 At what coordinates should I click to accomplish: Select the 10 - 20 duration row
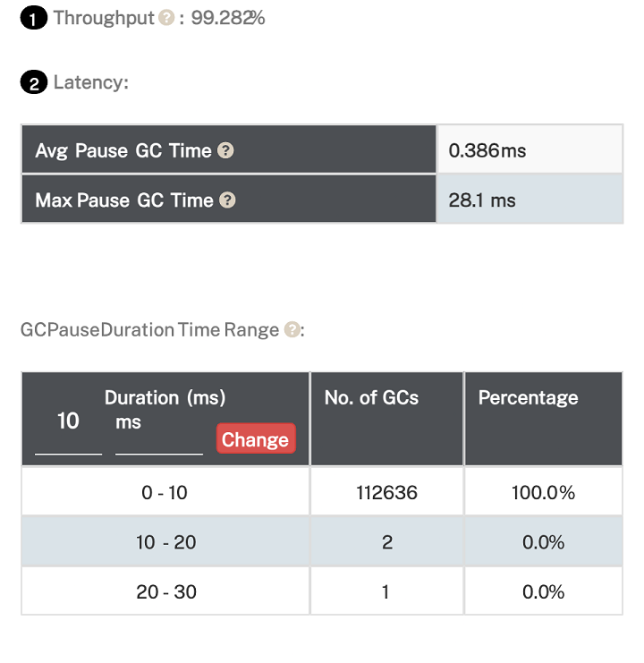point(165,542)
